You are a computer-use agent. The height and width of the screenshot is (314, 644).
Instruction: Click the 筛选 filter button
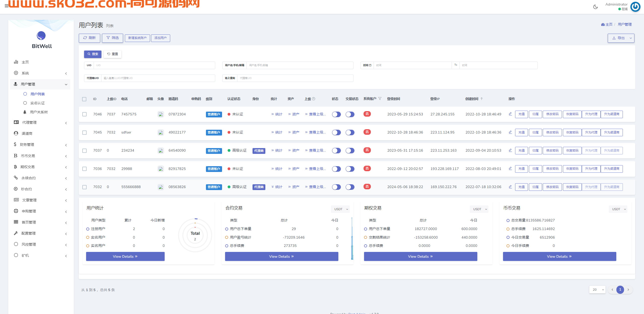[113, 38]
